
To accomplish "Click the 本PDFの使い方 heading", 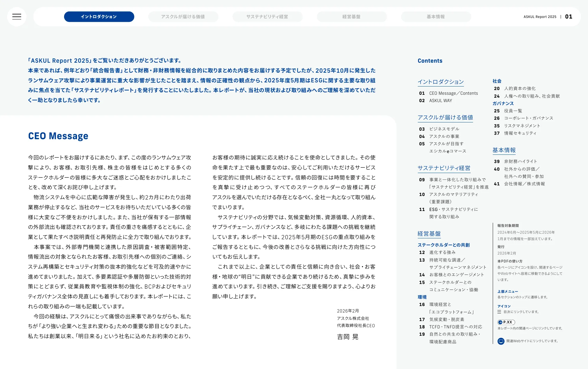I will coord(510,261).
